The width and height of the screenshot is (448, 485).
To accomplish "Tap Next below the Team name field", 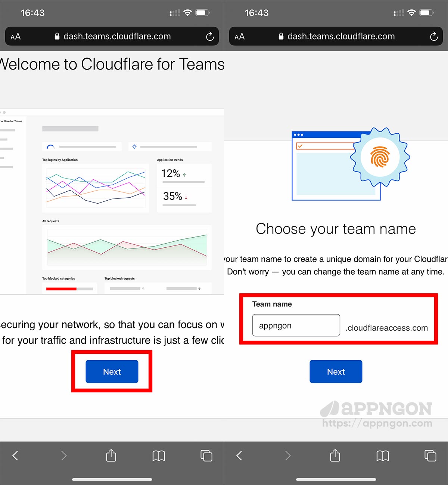I will (336, 371).
